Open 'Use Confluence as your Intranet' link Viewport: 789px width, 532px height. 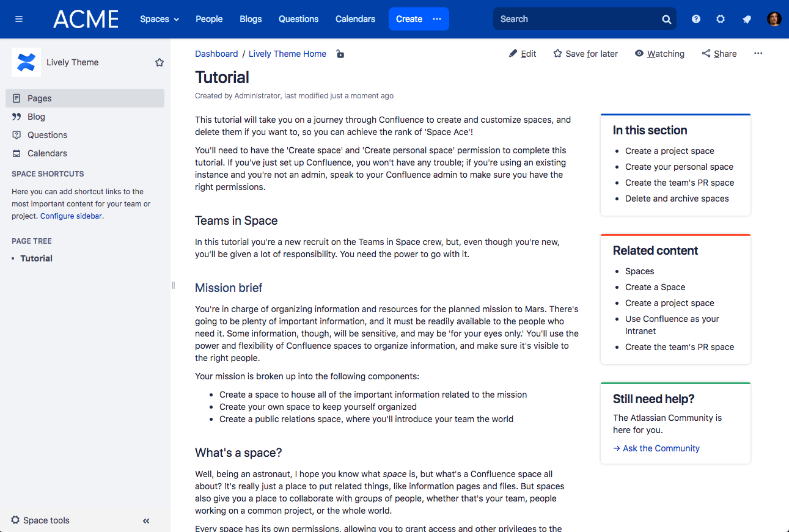pyautogui.click(x=672, y=325)
